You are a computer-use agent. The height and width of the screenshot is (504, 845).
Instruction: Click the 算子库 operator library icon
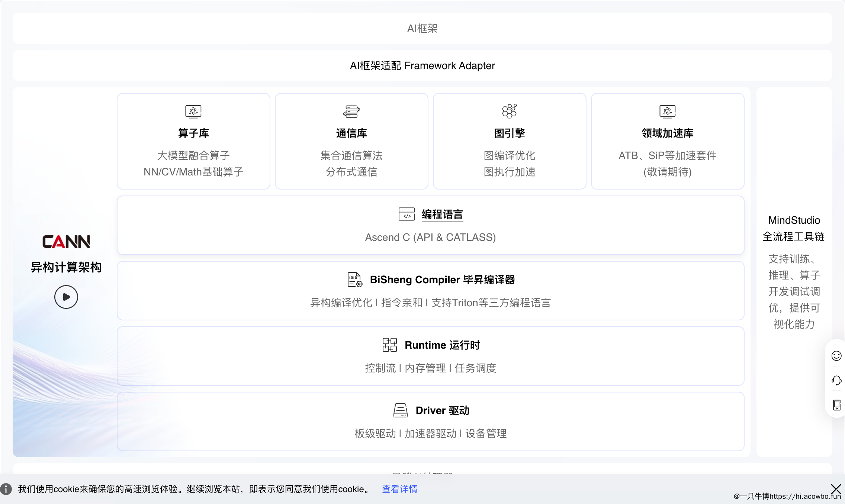coord(193,111)
